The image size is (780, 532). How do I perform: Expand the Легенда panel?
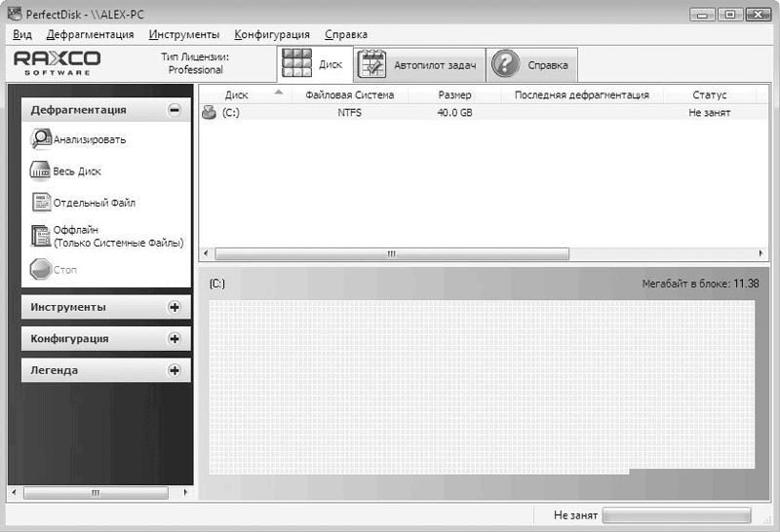(x=175, y=370)
